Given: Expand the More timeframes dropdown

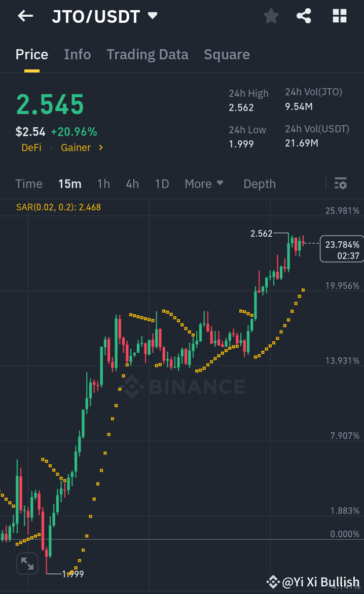Looking at the screenshot, I should tap(204, 184).
